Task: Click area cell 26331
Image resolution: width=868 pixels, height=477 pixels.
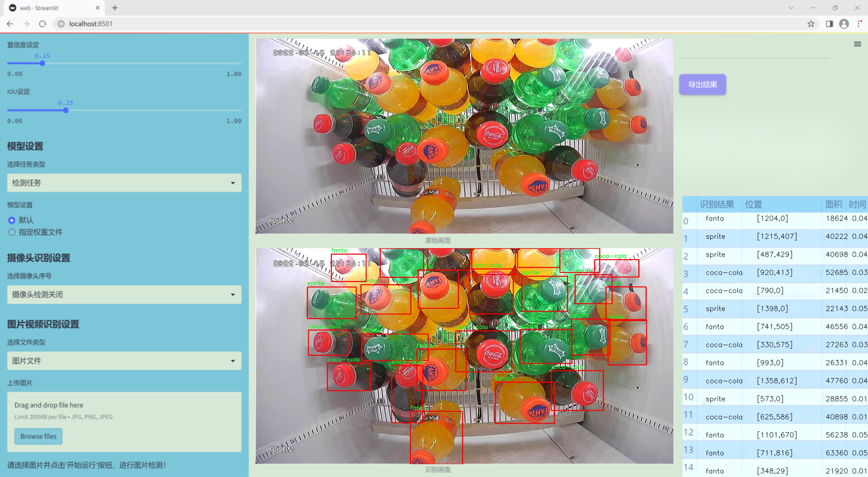Action: 834,363
